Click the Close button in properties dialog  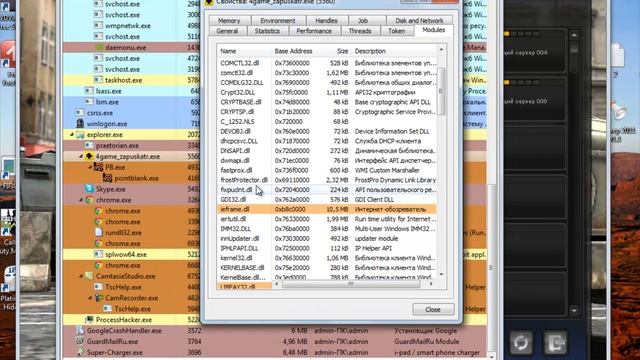pos(433,309)
